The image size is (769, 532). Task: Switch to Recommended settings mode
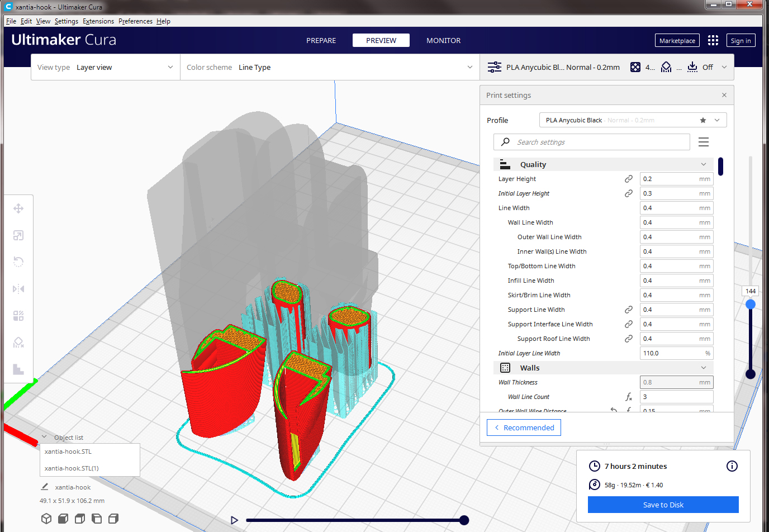coord(524,427)
